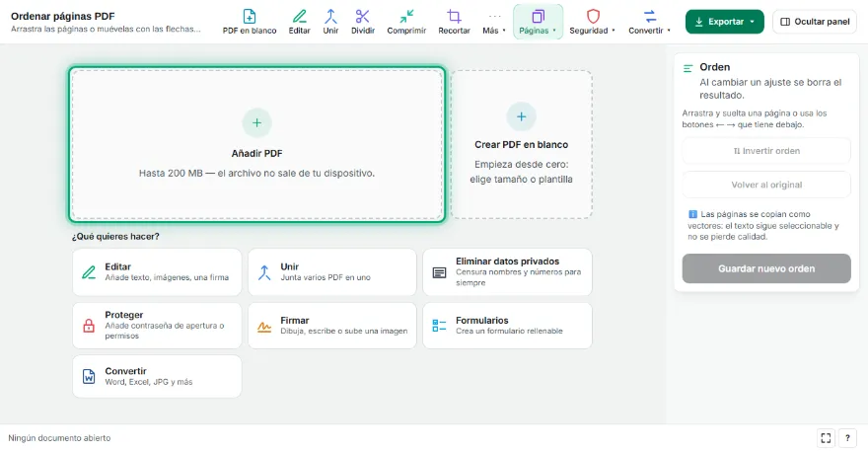Image resolution: width=868 pixels, height=451 pixels.
Task: Click the plus icon in Añadir PDF
Action: [x=256, y=123]
